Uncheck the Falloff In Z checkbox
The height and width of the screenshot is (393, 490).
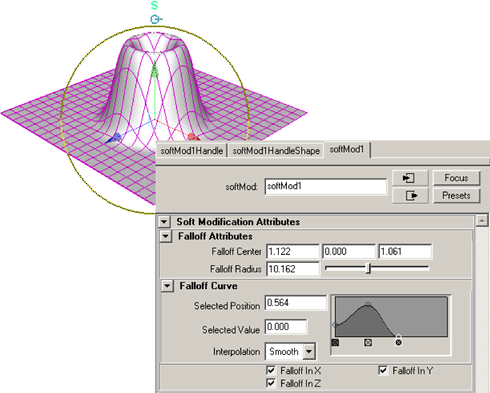(271, 383)
